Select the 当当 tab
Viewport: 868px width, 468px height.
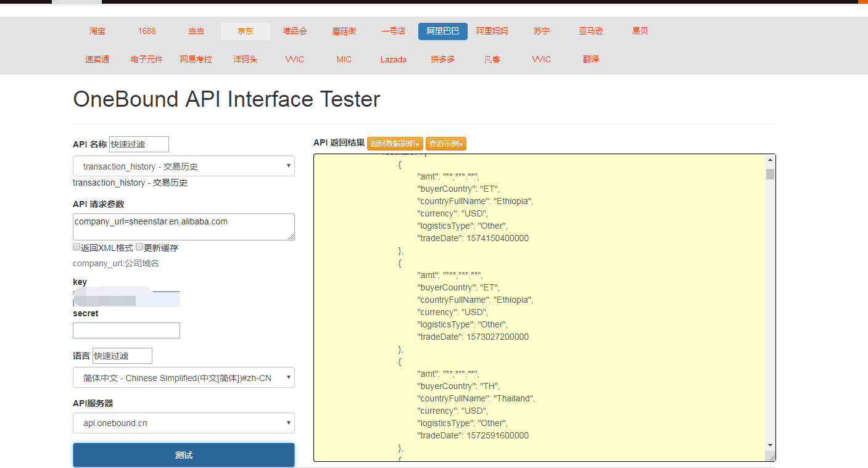point(196,31)
